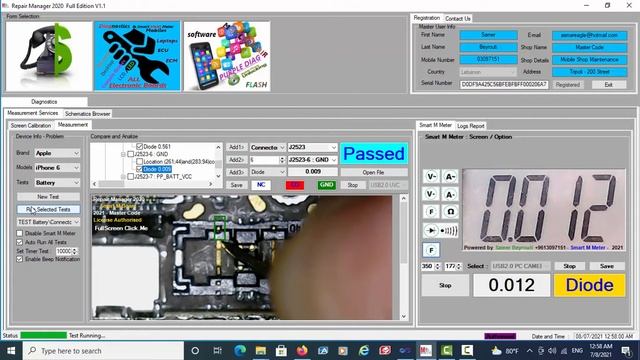
Task: Select the diode test mode
Action: click(x=431, y=231)
